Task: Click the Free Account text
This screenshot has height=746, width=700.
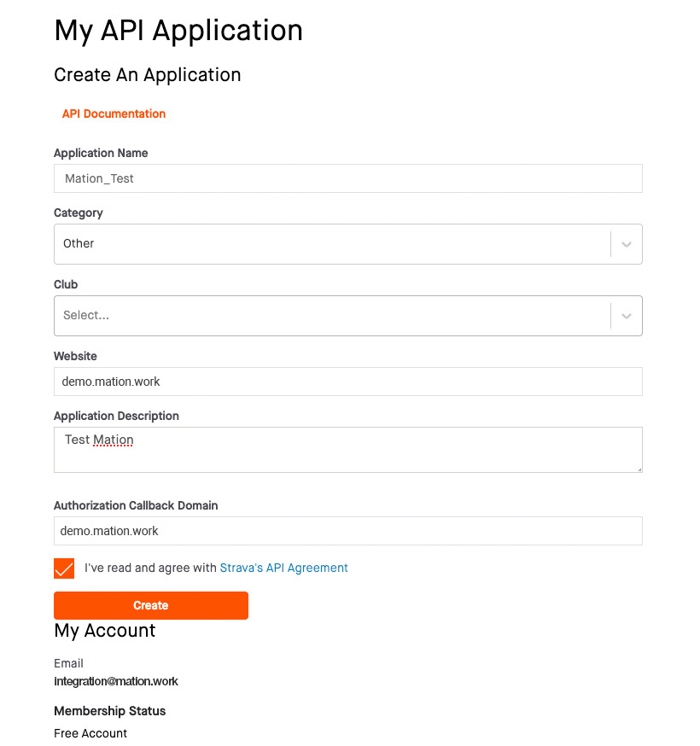Action: click(x=90, y=733)
